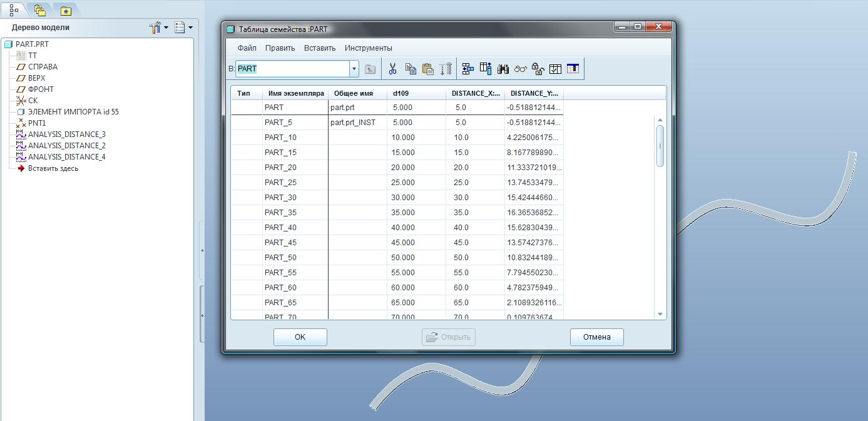This screenshot has width=868, height=421.
Task: Select PART.PRT root in model tree
Action: coord(26,44)
